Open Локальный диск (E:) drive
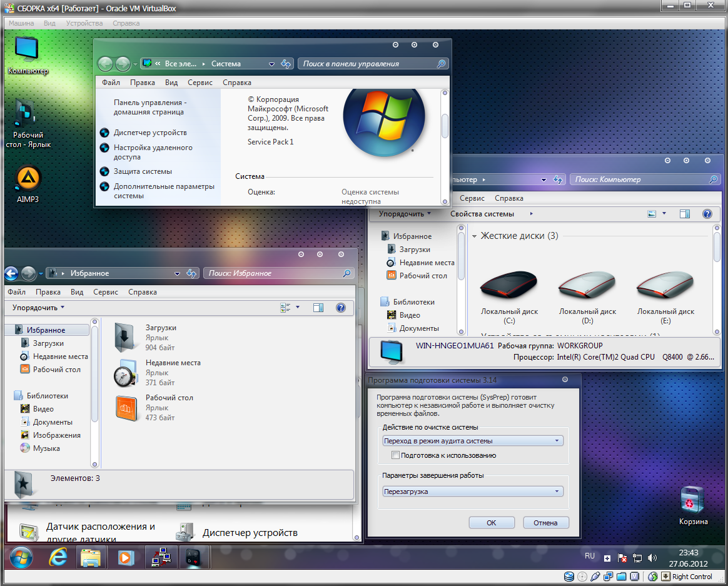728x586 pixels. (665, 297)
